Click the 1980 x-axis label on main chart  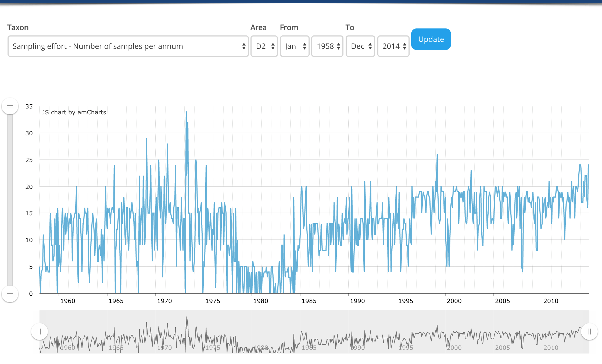click(260, 301)
